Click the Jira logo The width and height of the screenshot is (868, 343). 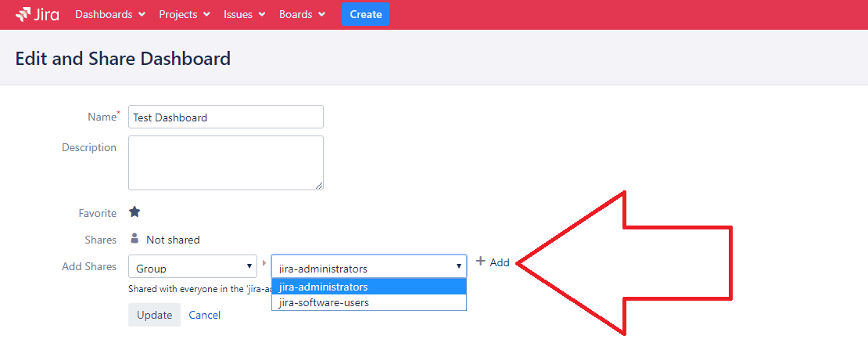[x=37, y=14]
